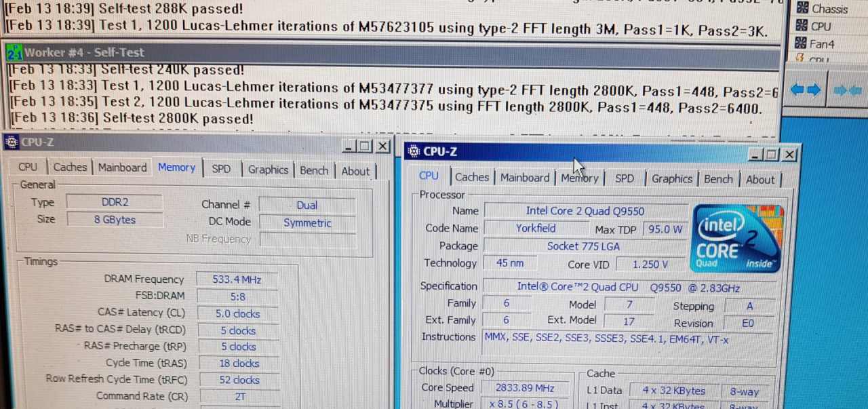Viewport: 868px width, 409px height.
Task: Click the Revision value E0
Action: pos(748,324)
